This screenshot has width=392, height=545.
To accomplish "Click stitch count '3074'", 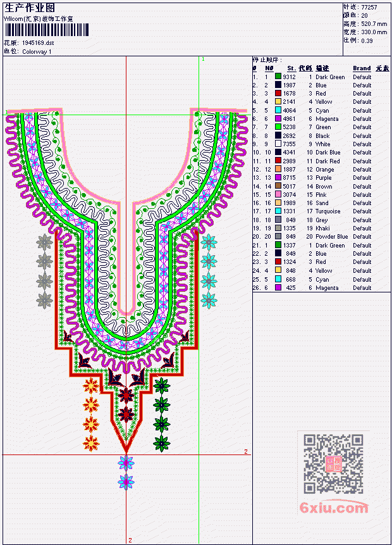I will [x=289, y=195].
